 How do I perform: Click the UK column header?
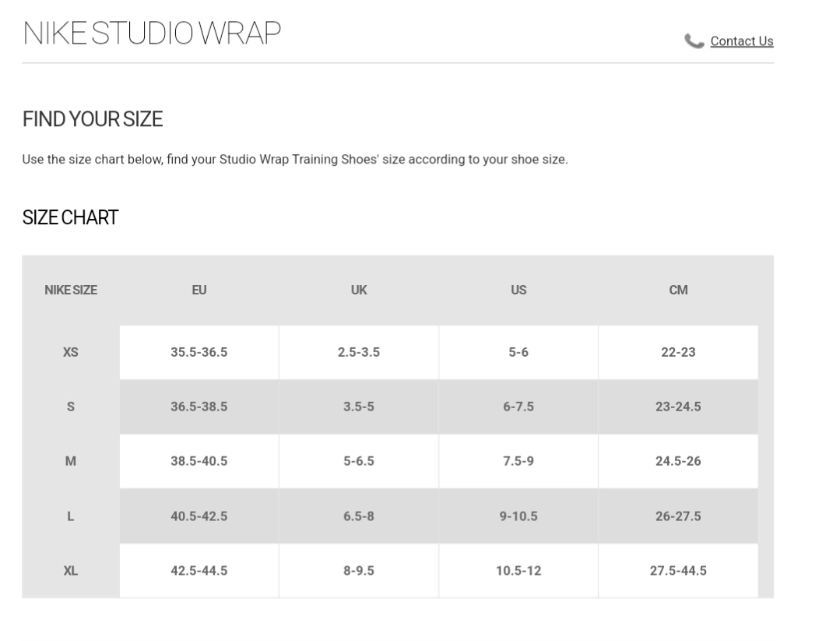click(x=359, y=290)
